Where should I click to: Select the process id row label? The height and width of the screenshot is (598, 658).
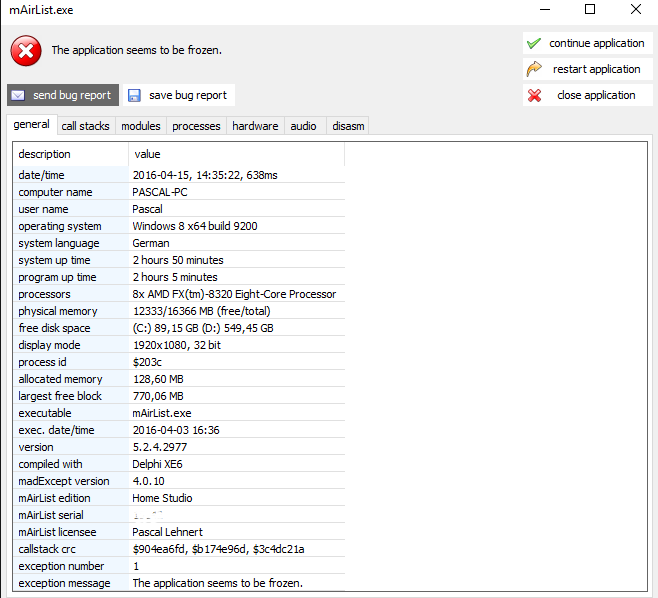click(42, 362)
